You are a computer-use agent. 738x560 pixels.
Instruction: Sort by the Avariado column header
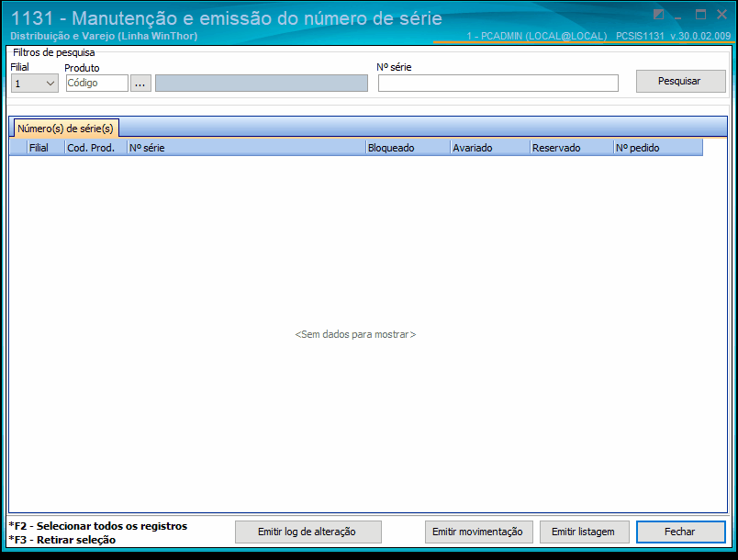[x=490, y=148]
